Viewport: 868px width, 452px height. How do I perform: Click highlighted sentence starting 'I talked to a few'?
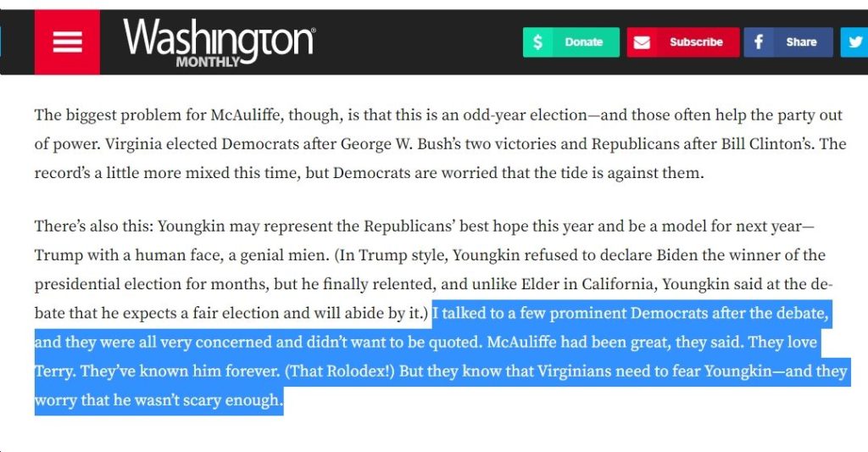click(630, 313)
